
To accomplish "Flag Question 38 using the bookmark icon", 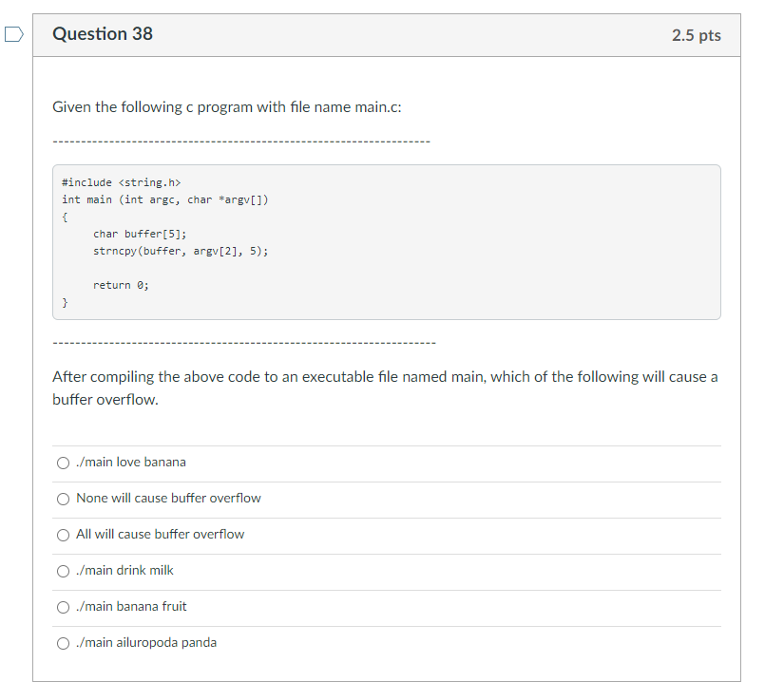I will click(14, 34).
